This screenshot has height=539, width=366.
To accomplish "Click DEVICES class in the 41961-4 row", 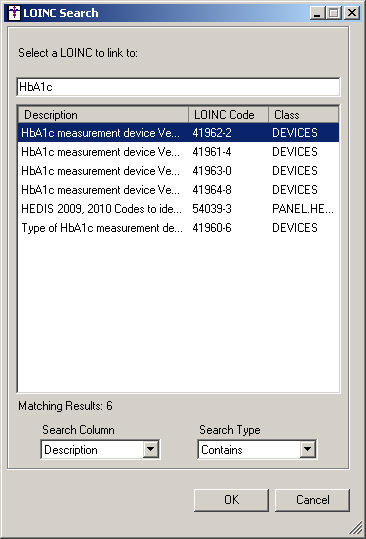I will (295, 152).
